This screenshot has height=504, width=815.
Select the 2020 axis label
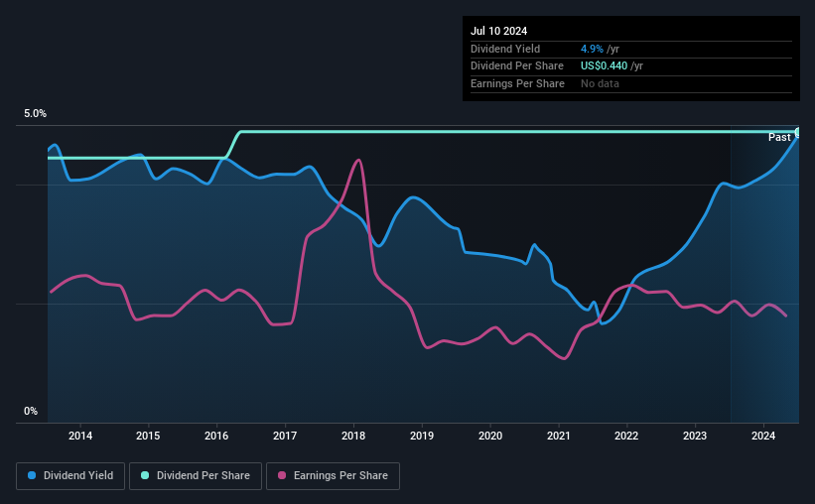[x=490, y=436]
